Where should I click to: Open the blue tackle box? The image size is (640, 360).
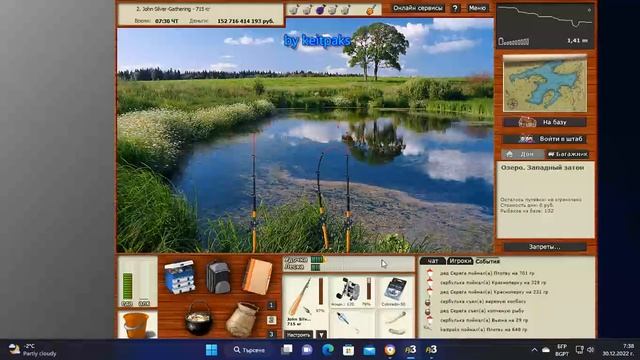point(180,277)
